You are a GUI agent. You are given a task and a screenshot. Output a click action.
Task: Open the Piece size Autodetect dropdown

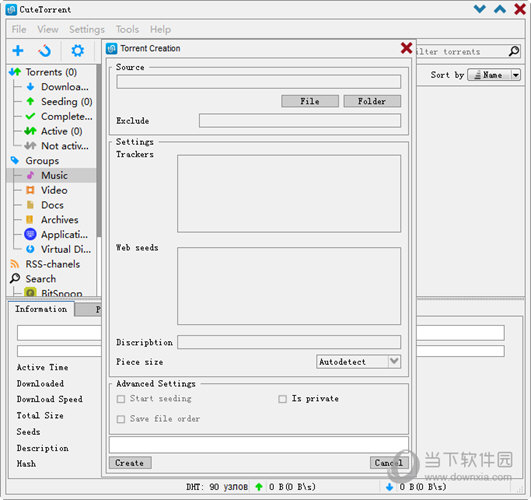tap(358, 362)
